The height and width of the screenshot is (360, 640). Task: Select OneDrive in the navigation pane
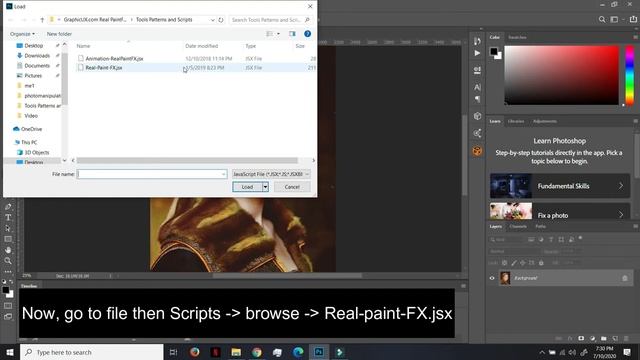pyautogui.click(x=31, y=129)
